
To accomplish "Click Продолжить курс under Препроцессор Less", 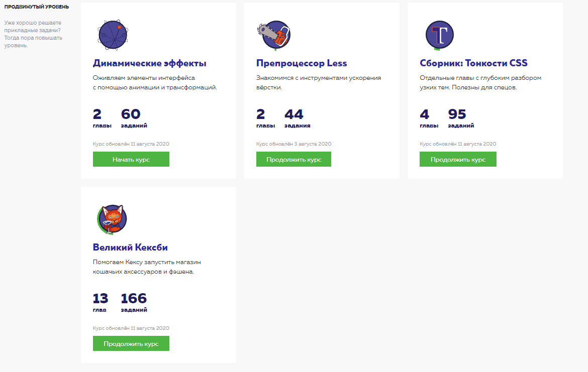I will (x=293, y=159).
